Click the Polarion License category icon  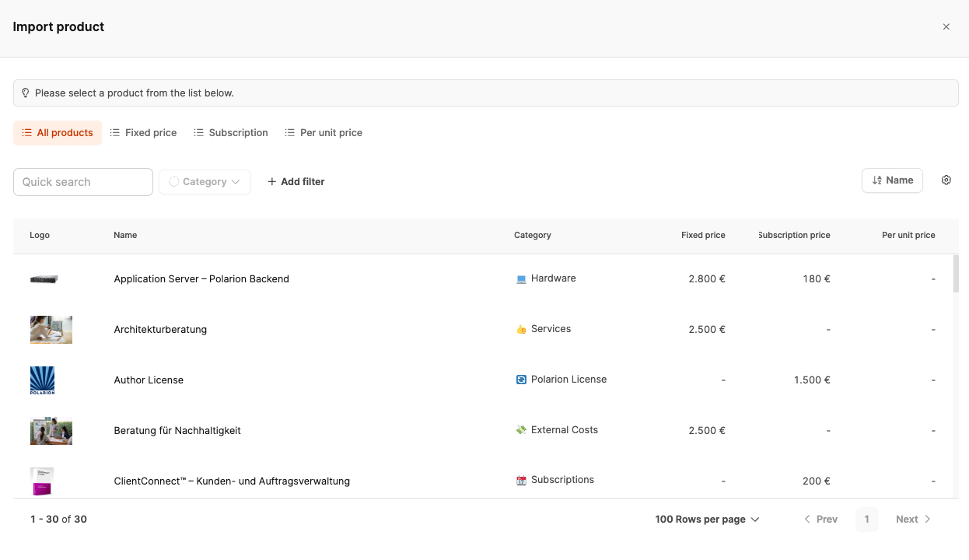pos(521,380)
